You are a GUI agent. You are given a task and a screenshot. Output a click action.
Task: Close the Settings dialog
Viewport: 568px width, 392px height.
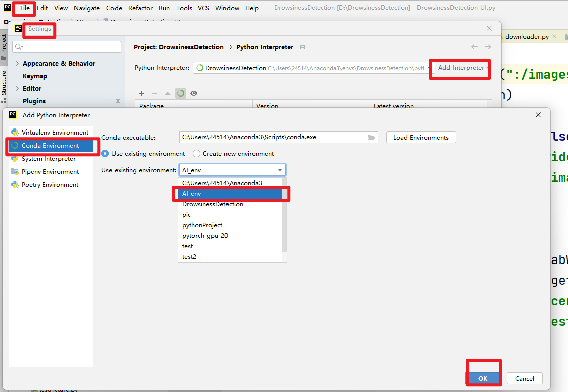[489, 28]
